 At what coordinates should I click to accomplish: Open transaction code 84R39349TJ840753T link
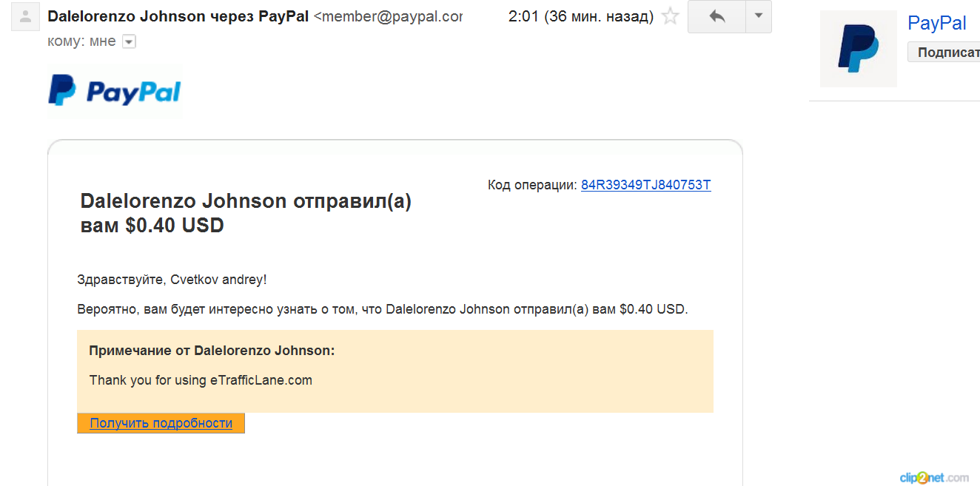click(645, 185)
